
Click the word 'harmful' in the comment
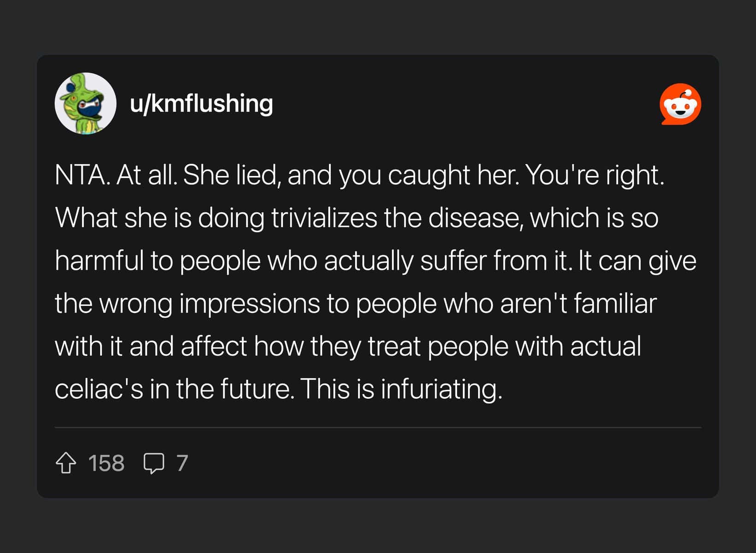(x=100, y=261)
